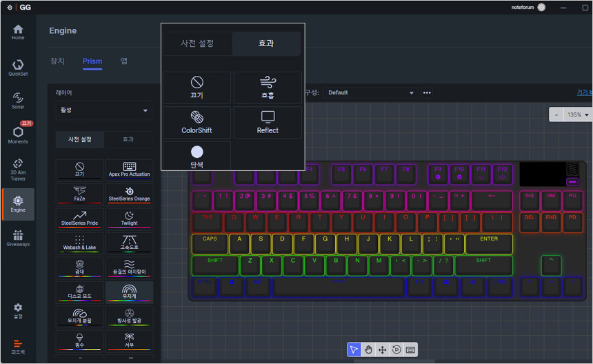
Task: Click the DEL key on keyboard
Action: pyautogui.click(x=530, y=223)
